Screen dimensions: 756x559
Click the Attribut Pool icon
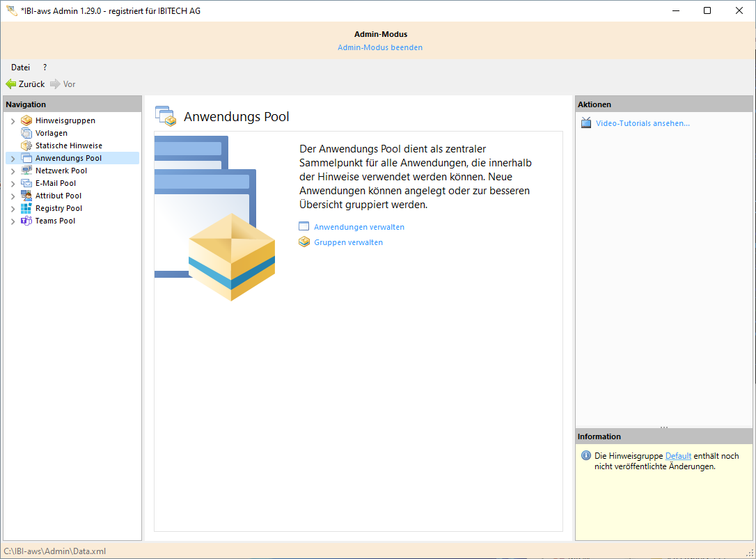pos(26,196)
